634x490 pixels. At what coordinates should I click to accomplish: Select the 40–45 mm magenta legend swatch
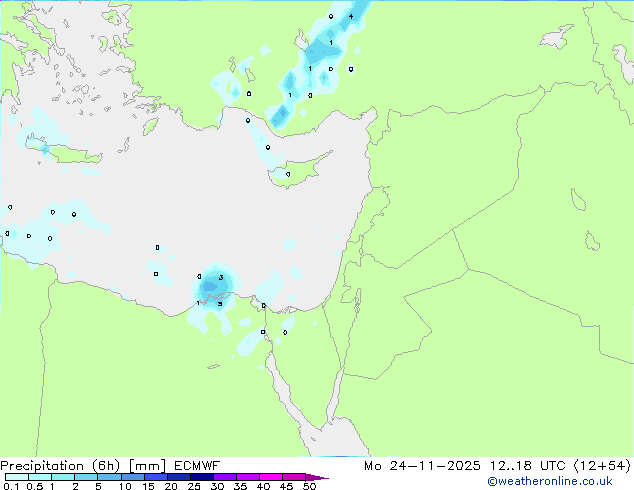tap(271, 477)
